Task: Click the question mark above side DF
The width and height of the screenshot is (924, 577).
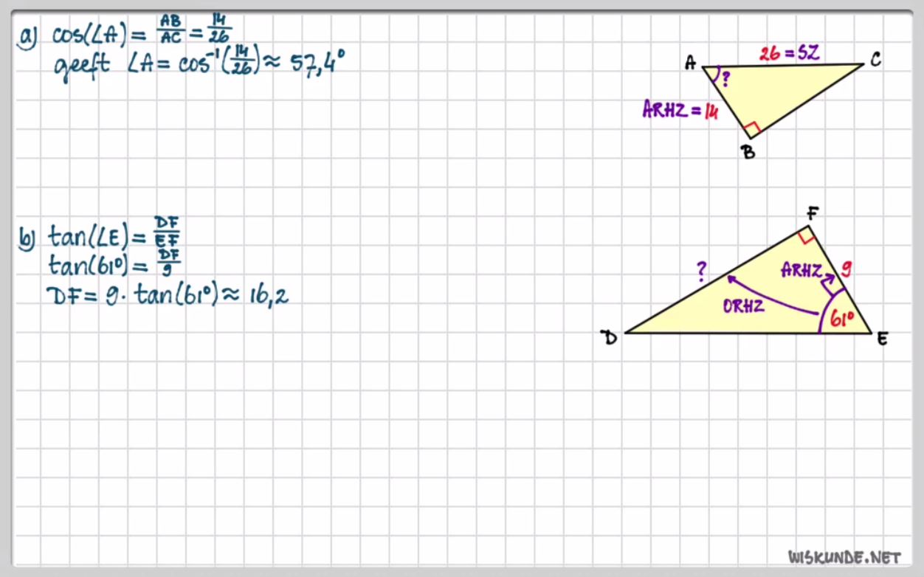Action: (x=701, y=272)
